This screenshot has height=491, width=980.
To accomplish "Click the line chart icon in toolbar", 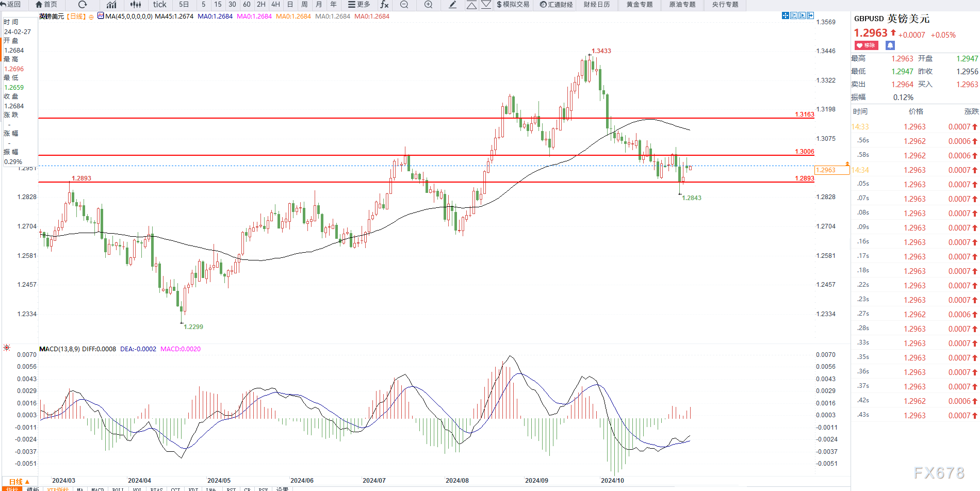I will [x=111, y=5].
